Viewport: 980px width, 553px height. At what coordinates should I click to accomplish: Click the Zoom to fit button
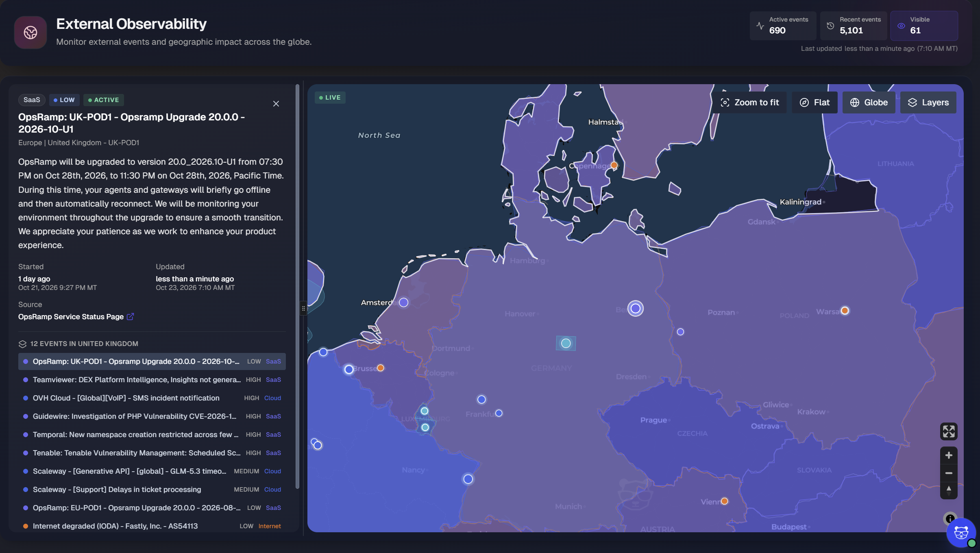pyautogui.click(x=749, y=102)
